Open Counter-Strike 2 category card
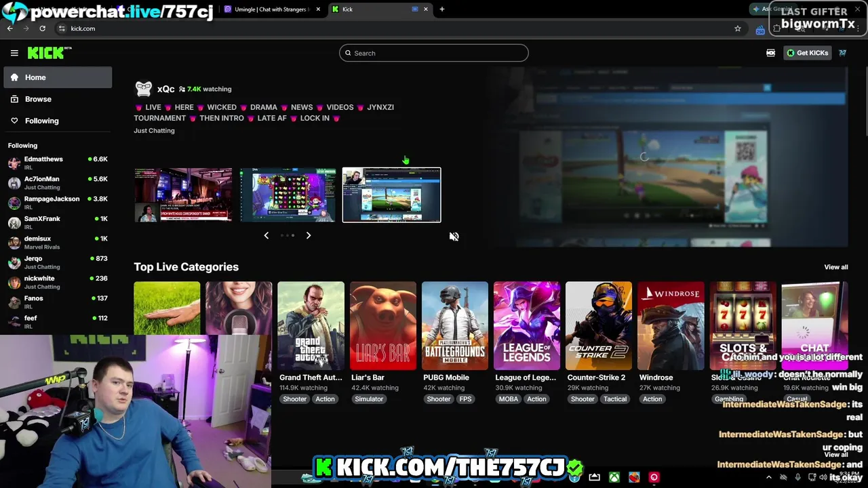Screen dimensions: 868x488 [599, 325]
